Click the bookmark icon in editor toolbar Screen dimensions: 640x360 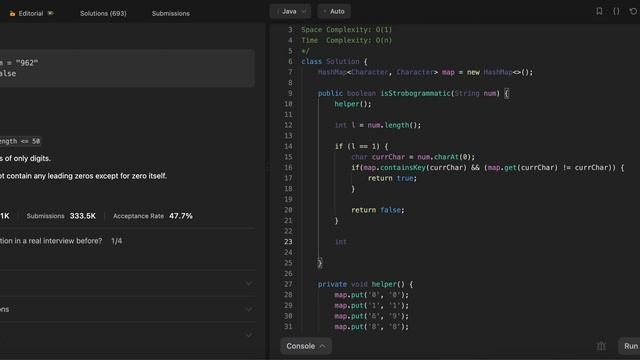(599, 11)
